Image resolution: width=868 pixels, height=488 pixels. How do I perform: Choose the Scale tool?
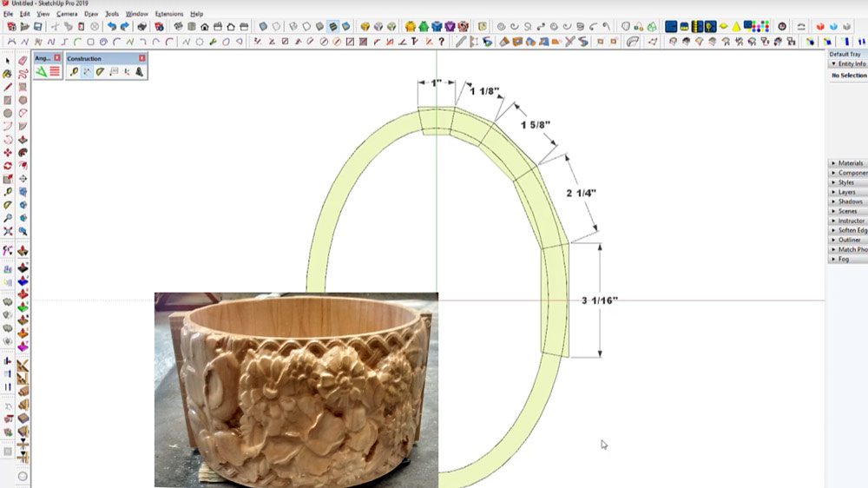click(x=8, y=179)
